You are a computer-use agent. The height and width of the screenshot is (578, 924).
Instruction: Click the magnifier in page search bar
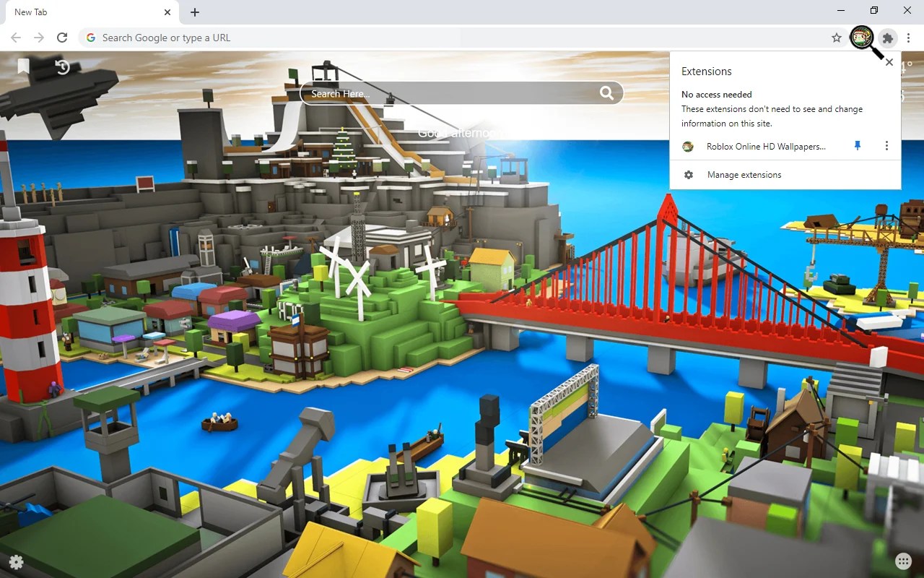pyautogui.click(x=606, y=93)
